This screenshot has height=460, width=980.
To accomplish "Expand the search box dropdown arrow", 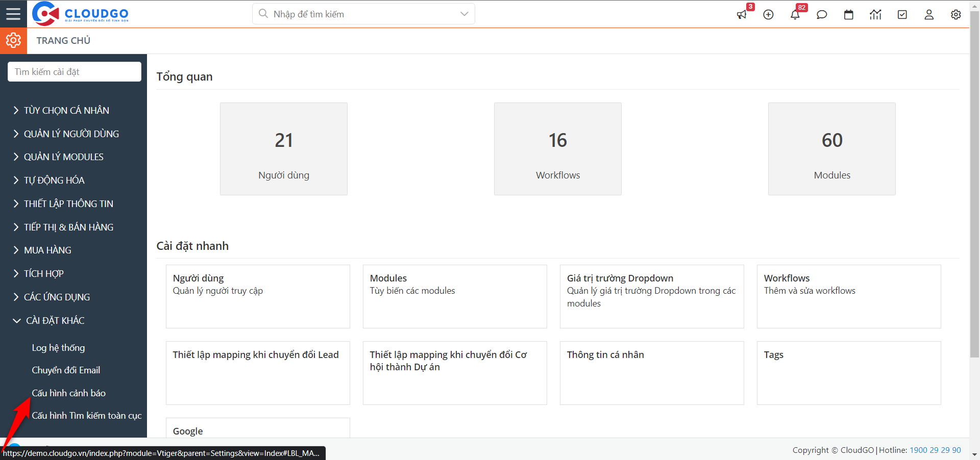I will pyautogui.click(x=464, y=14).
